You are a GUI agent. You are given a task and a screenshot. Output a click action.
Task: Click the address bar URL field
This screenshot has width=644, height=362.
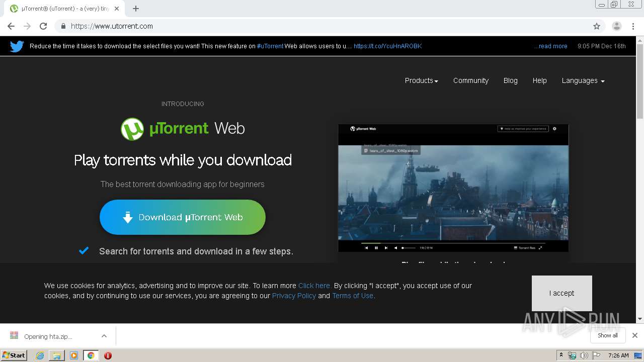tap(322, 26)
